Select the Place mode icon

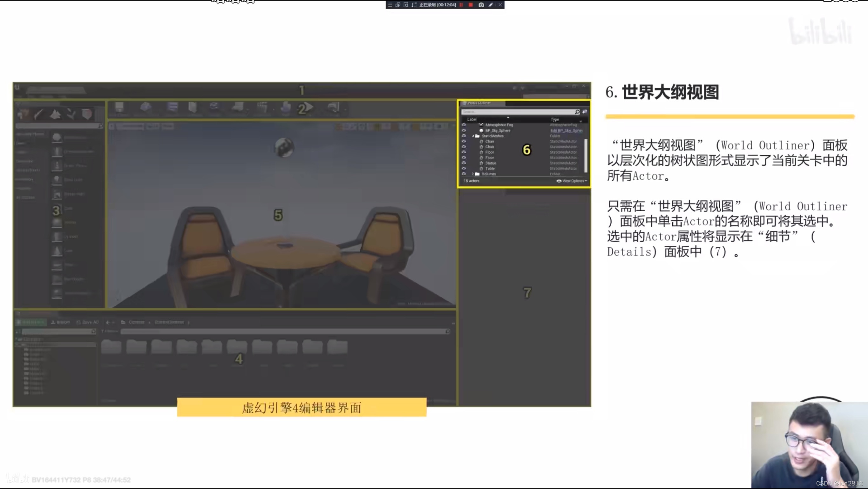pyautogui.click(x=23, y=115)
